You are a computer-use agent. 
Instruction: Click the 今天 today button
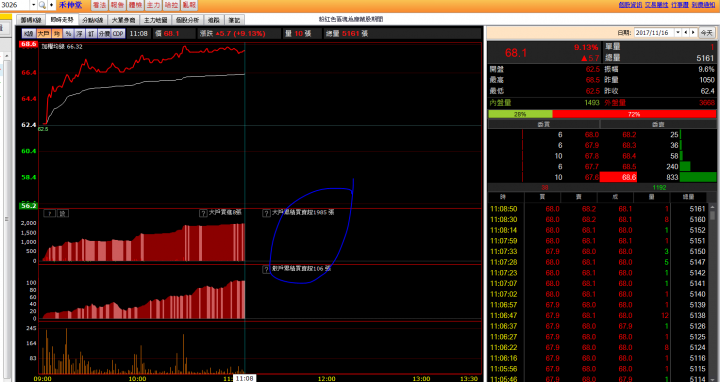pos(706,33)
